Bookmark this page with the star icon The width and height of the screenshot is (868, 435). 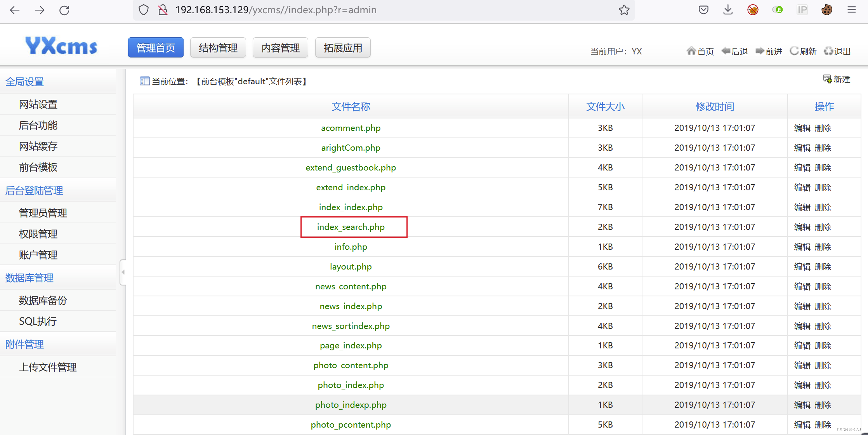pos(624,10)
